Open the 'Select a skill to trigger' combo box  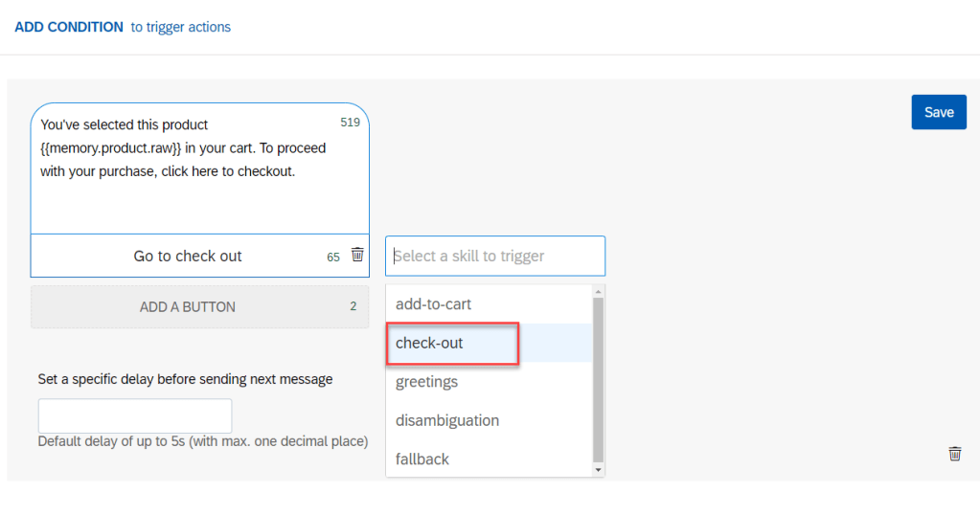(495, 256)
